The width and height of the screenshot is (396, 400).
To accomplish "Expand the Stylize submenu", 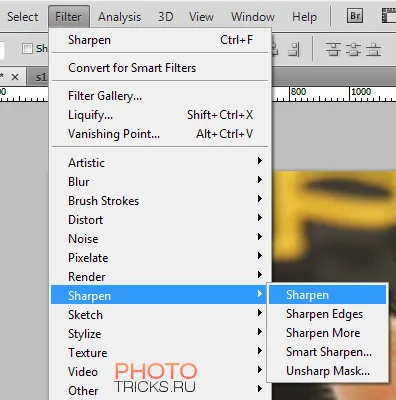I will (x=160, y=334).
